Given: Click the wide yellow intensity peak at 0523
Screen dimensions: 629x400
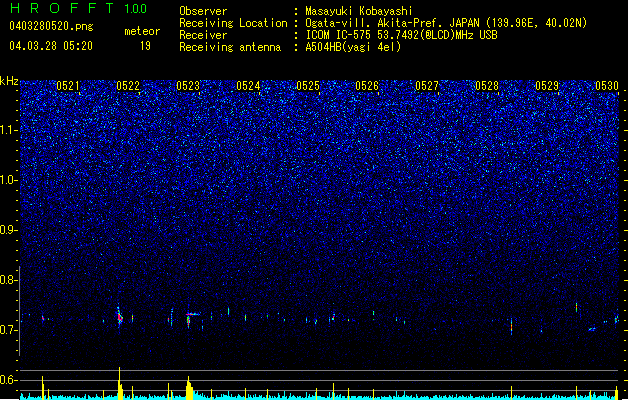Looking at the screenshot, I should pos(189,388).
